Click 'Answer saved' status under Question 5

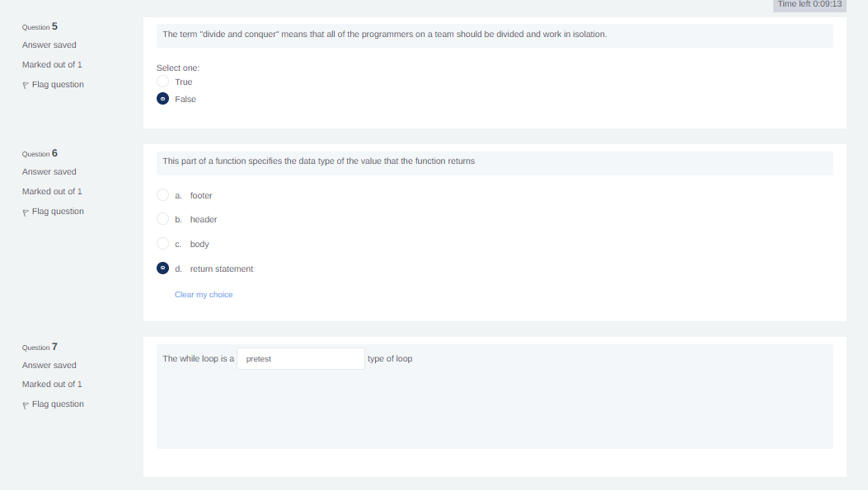(x=49, y=44)
